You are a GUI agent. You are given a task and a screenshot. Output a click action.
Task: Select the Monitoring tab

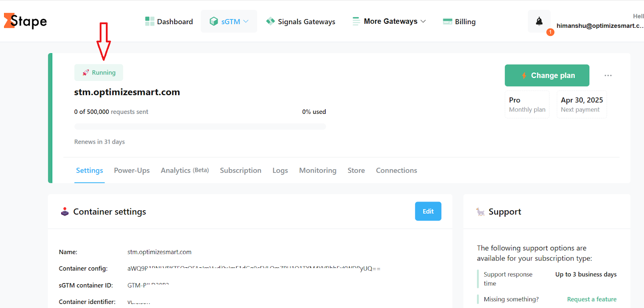[318, 170]
